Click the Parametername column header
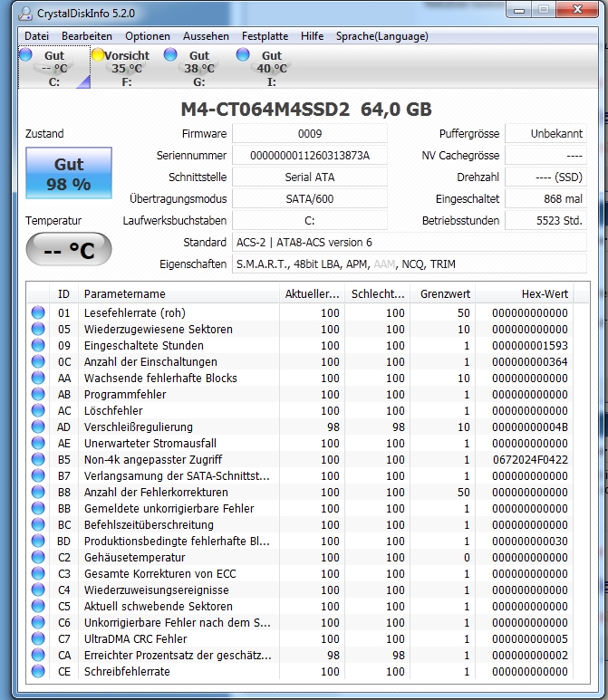This screenshot has width=608, height=700. [x=179, y=293]
